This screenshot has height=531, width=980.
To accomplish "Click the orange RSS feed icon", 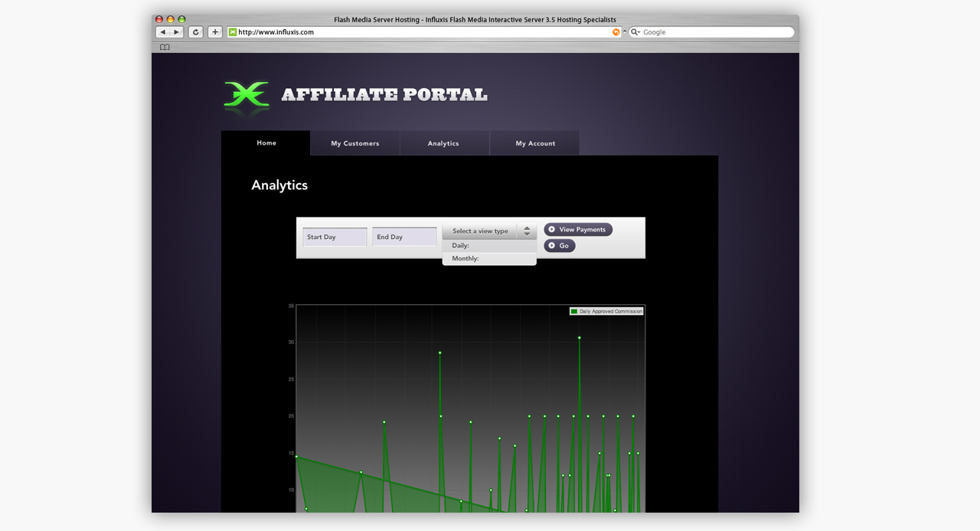I will (616, 32).
